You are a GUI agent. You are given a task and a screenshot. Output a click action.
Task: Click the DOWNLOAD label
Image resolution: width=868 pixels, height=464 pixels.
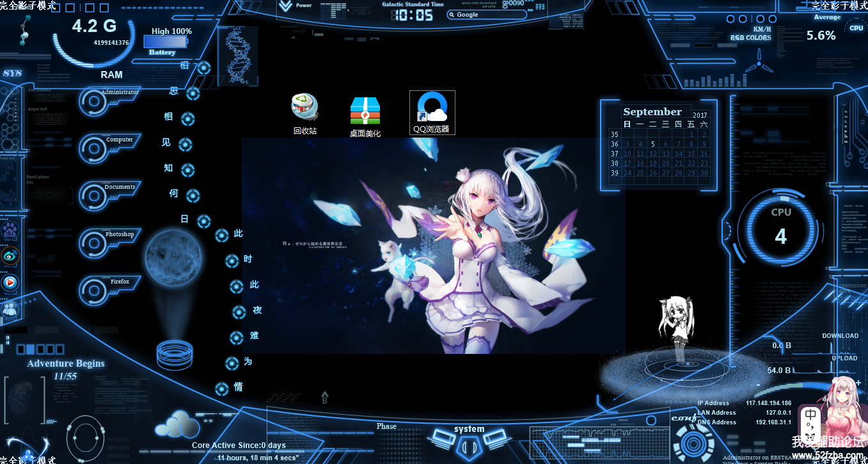click(840, 336)
